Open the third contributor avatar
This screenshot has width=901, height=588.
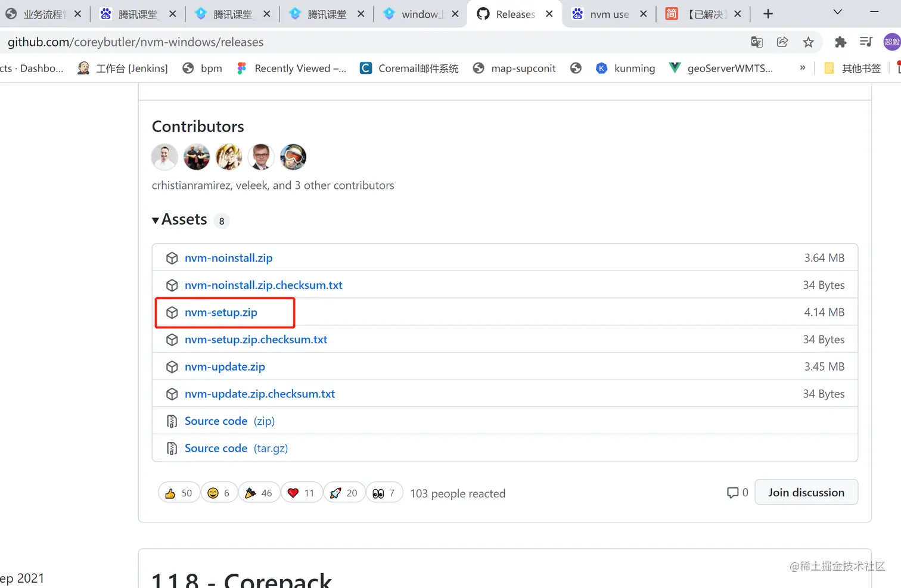click(x=229, y=157)
